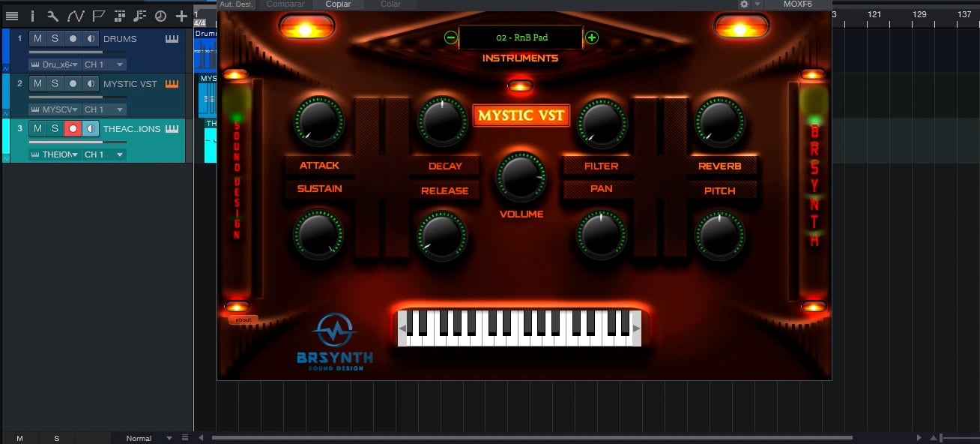Viewport: 980px width, 444px height.
Task: Disarm record on THEAC..IONS track
Action: tap(73, 129)
